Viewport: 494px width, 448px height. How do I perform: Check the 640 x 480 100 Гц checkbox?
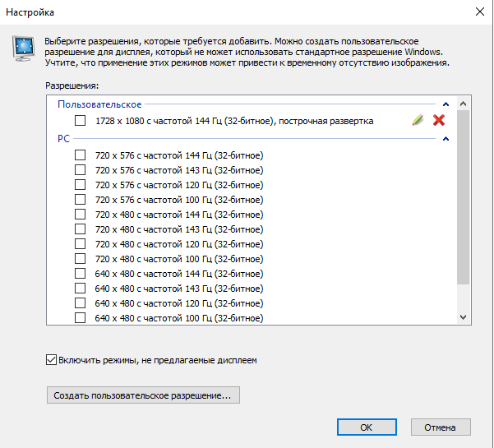(x=80, y=318)
